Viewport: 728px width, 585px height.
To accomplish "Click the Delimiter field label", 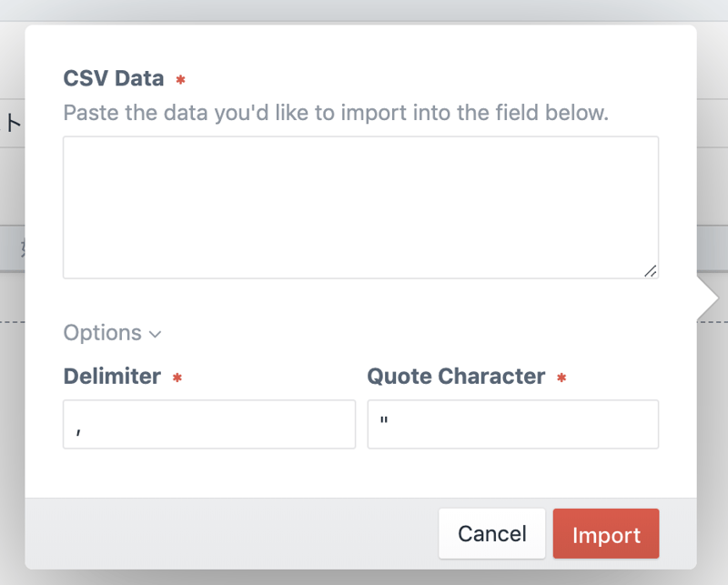I will click(x=112, y=377).
